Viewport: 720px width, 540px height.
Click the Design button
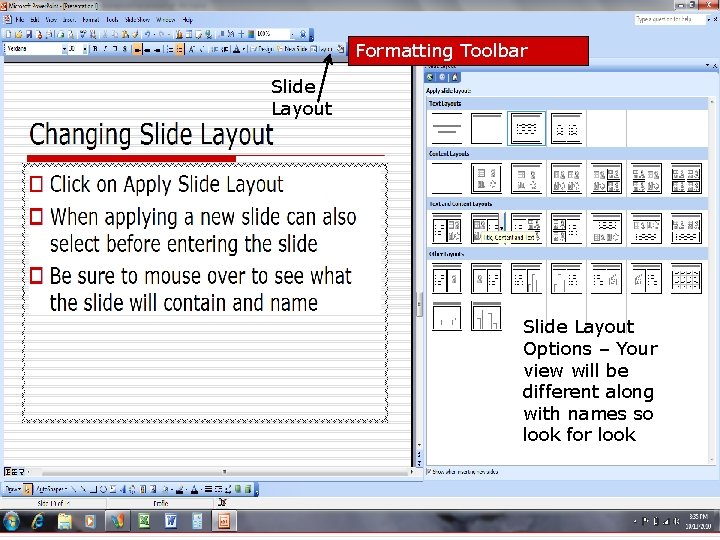pyautogui.click(x=263, y=49)
